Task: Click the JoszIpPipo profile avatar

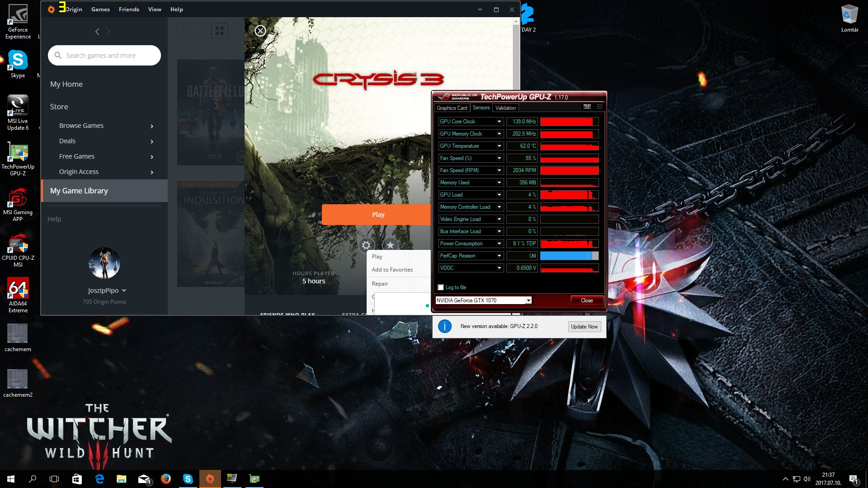Action: 104,263
